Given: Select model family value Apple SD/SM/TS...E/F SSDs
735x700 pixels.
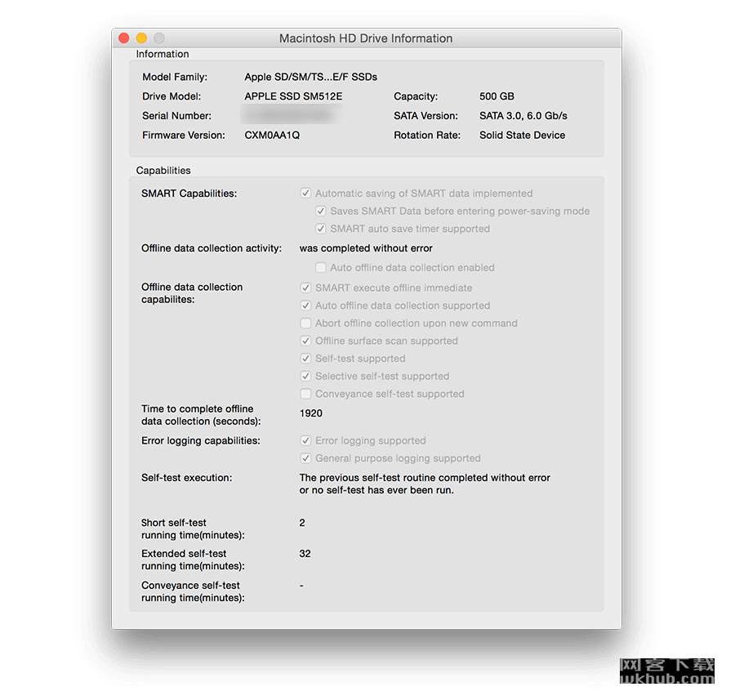Looking at the screenshot, I should click(x=311, y=77).
